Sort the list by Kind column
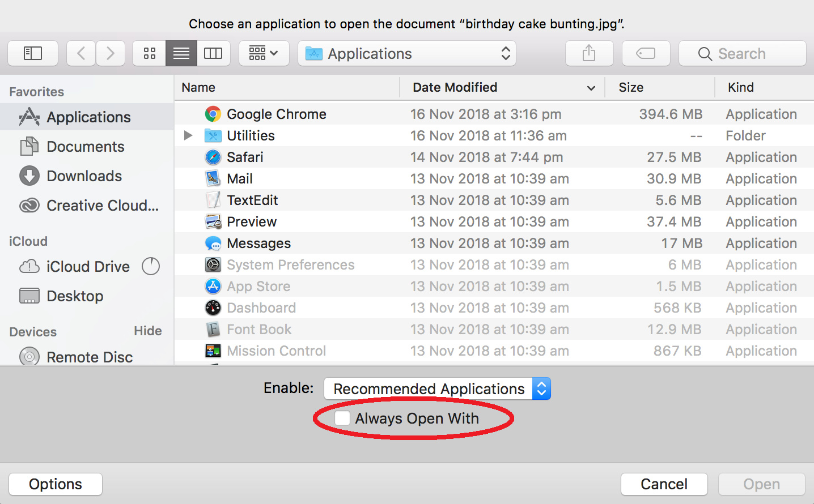Screen dimensions: 814x504 click(765, 87)
